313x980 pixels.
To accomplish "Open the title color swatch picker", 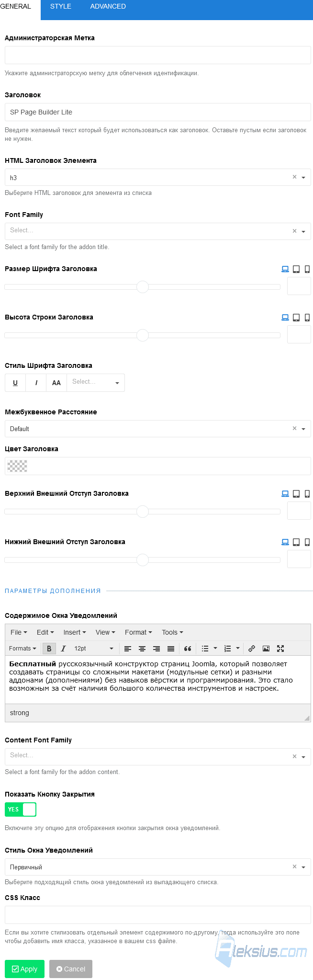I will 18,466.
